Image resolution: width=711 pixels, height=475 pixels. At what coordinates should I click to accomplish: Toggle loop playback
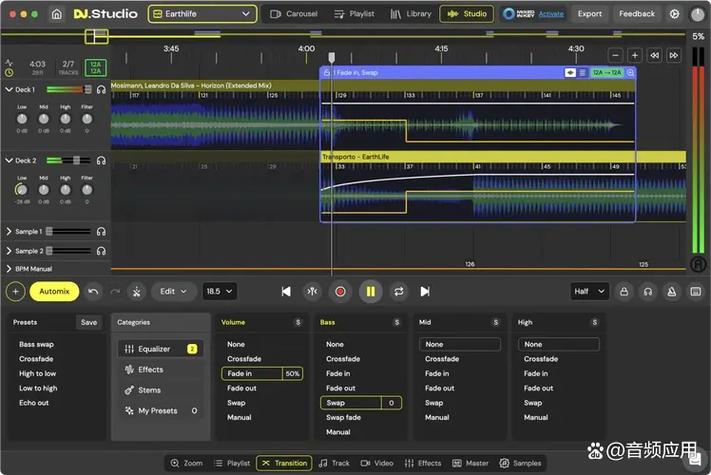point(399,291)
